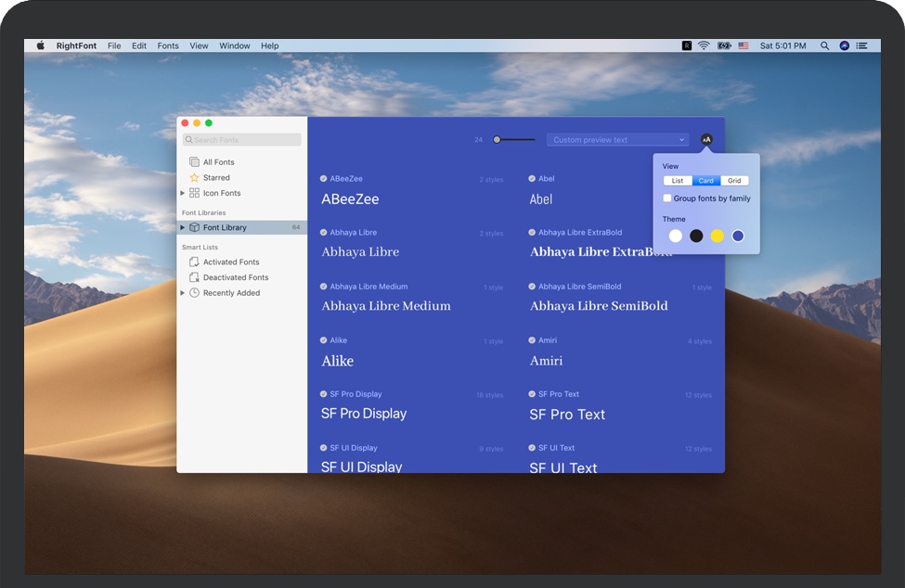Click the Search Fonts field
The width and height of the screenshot is (905, 588).
click(x=242, y=140)
